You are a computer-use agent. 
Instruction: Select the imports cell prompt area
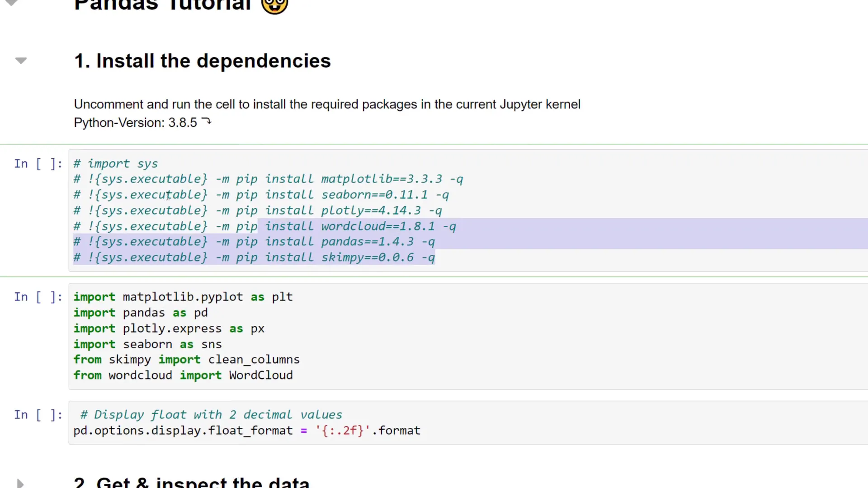click(38, 297)
